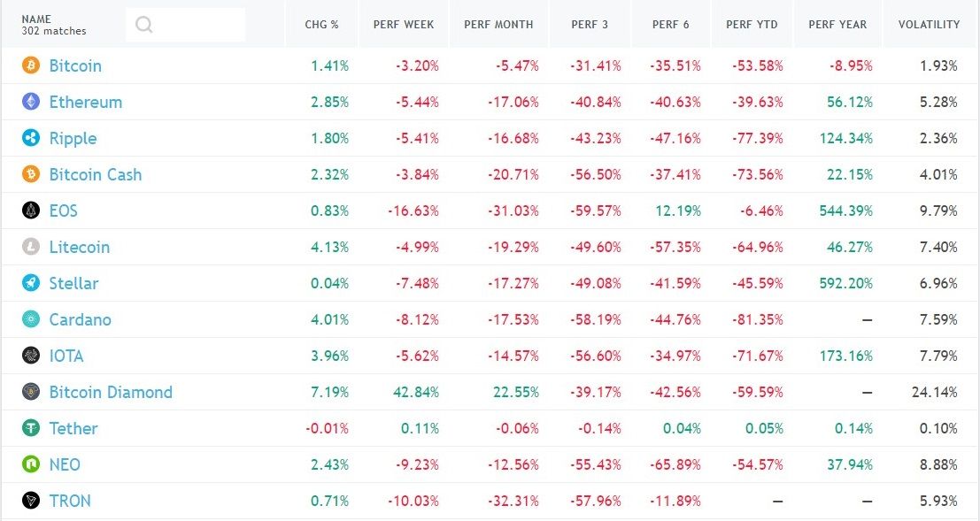Viewport: 980px width, 521px height.
Task: Click the Ripple logo icon
Action: (x=31, y=138)
